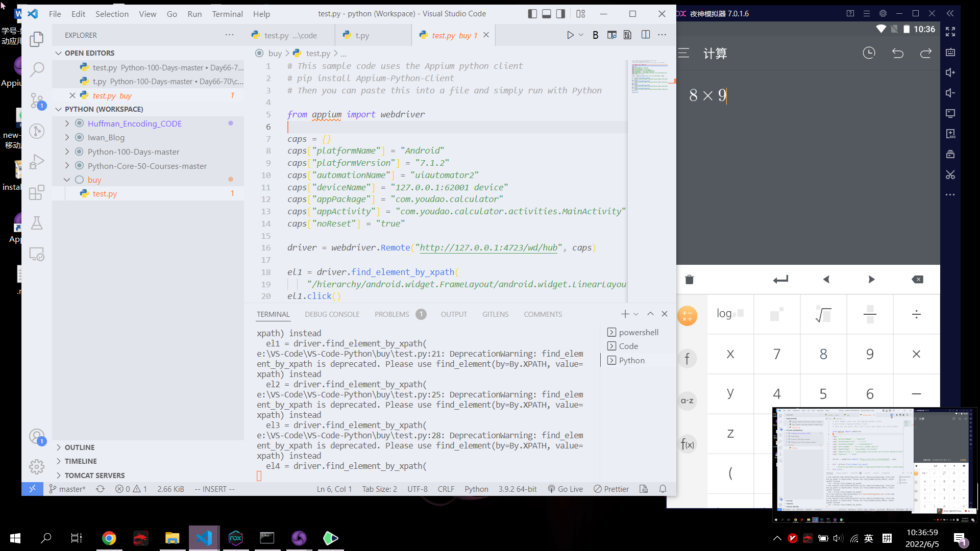The image size is (980, 551).
Task: Expand the TOMCAT SERVERS section
Action: (58, 475)
